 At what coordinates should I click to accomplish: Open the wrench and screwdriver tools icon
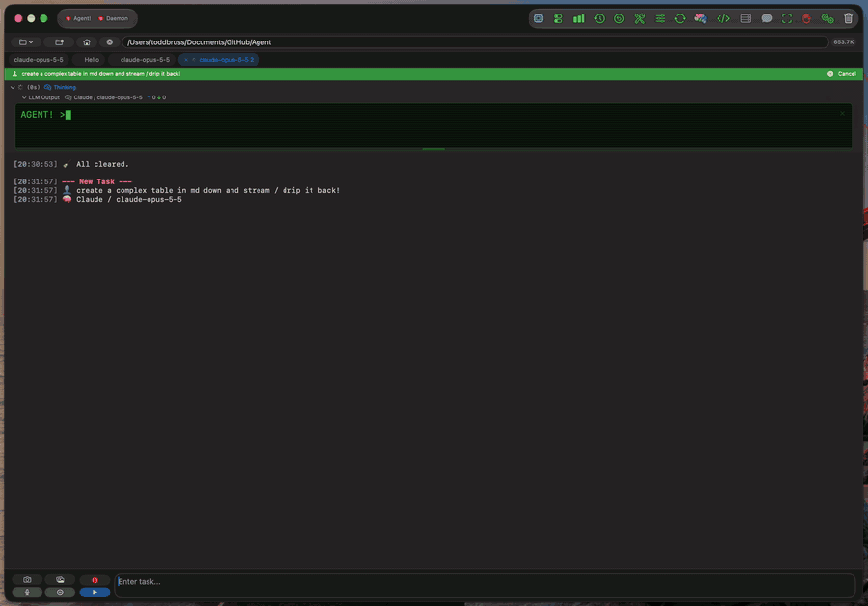[640, 19]
